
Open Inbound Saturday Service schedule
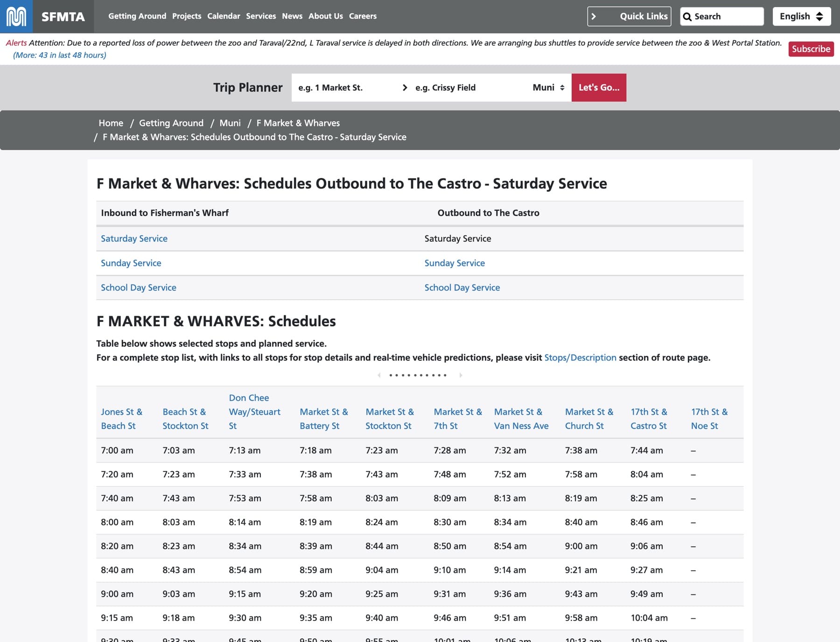click(134, 239)
